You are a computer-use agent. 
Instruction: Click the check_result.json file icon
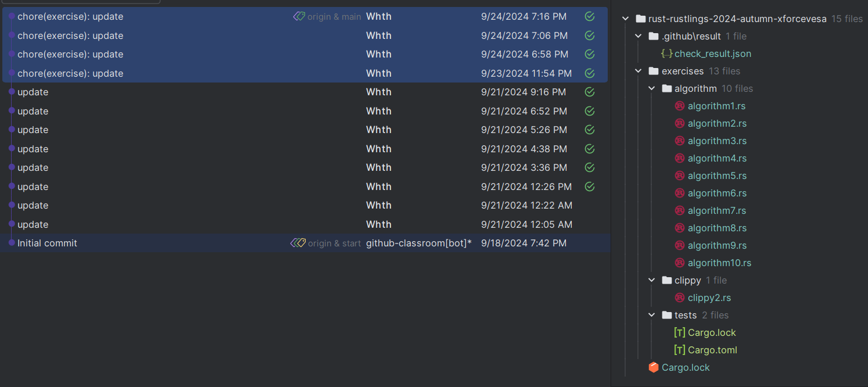(x=666, y=54)
